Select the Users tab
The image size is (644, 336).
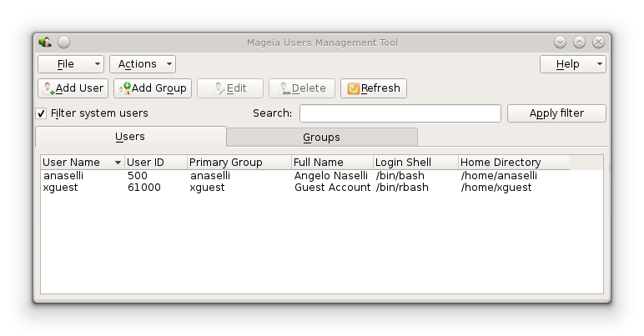pos(131,137)
